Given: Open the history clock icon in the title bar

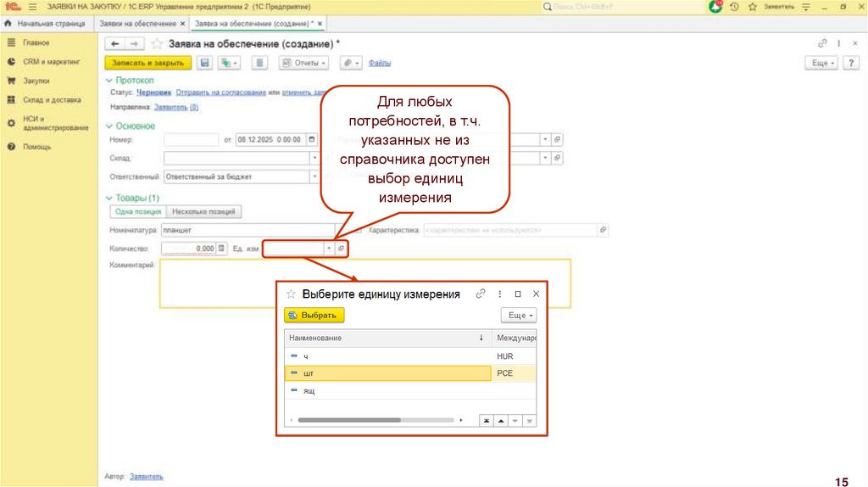Looking at the screenshot, I should 733,7.
